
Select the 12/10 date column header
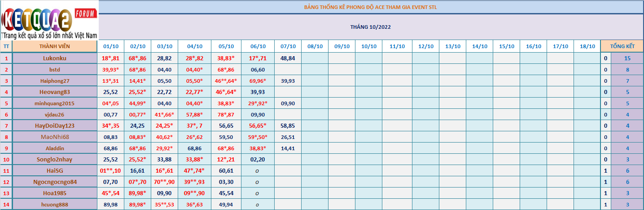425,46
